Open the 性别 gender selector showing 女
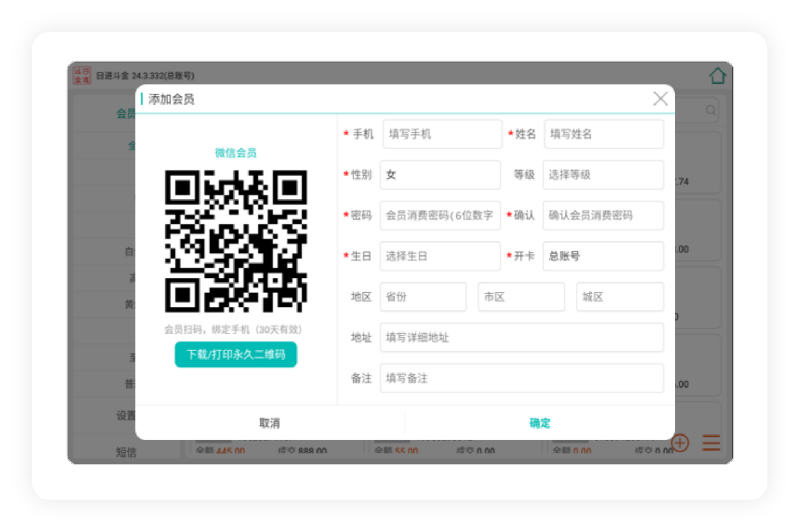Image resolution: width=800 pixels, height=532 pixels. (440, 175)
